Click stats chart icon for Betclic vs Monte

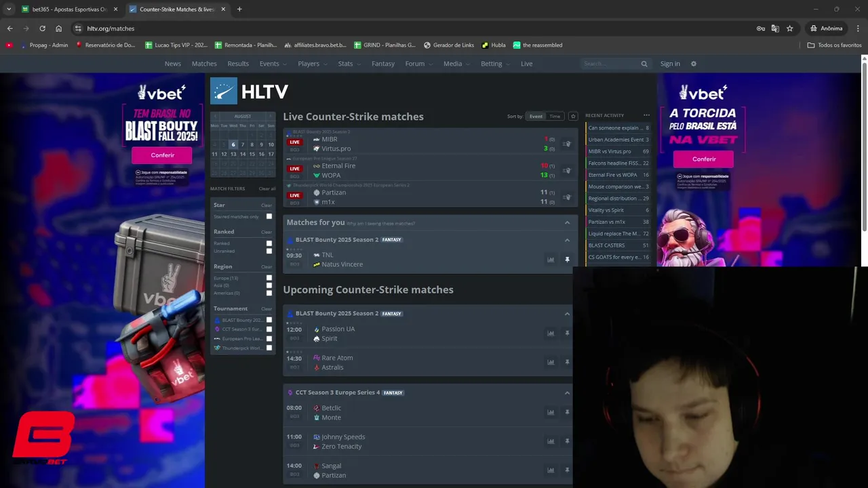[x=551, y=413]
